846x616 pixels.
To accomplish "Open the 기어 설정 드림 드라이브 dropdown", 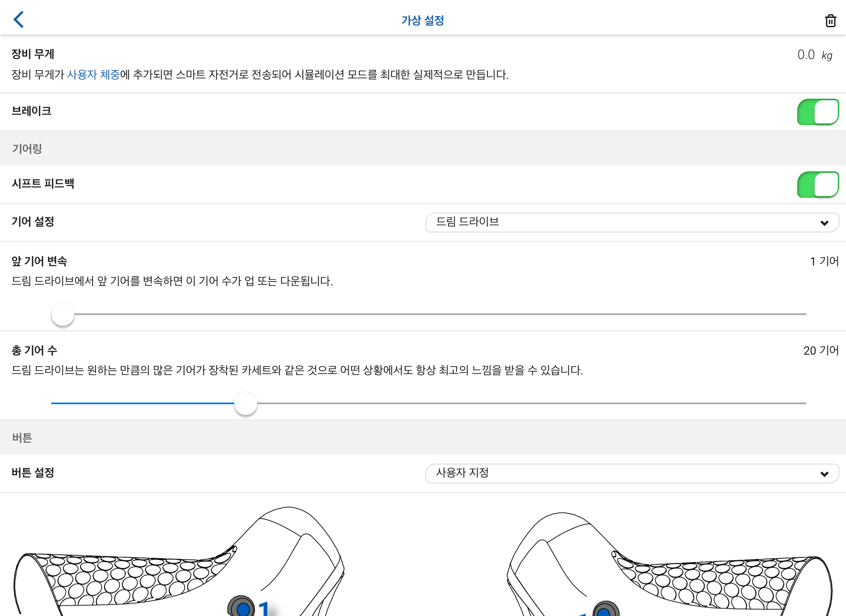I will (632, 223).
